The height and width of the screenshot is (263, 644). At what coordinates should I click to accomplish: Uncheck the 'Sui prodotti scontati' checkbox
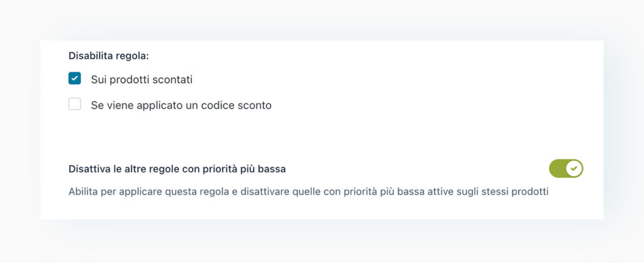tap(75, 79)
